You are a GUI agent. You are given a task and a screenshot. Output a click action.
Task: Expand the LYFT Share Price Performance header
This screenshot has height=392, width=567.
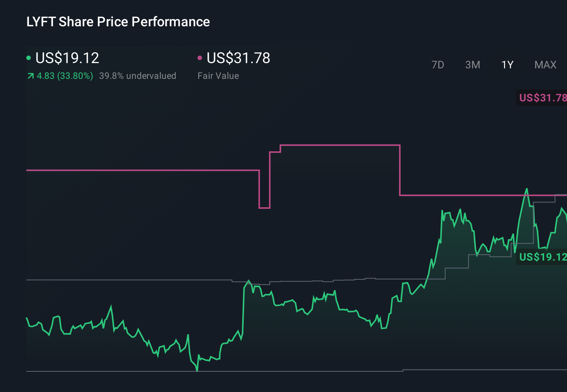point(118,21)
